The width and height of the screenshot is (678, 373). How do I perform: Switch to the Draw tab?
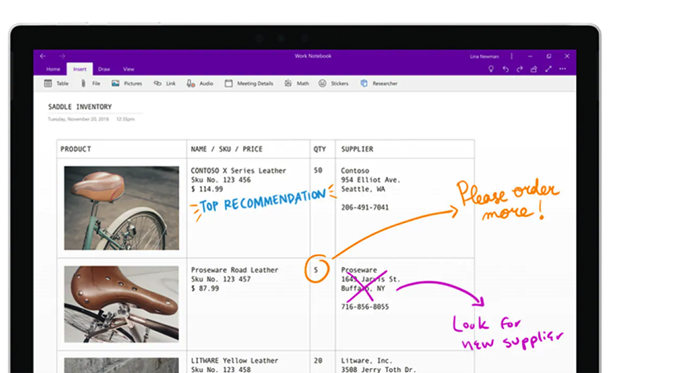(x=104, y=69)
